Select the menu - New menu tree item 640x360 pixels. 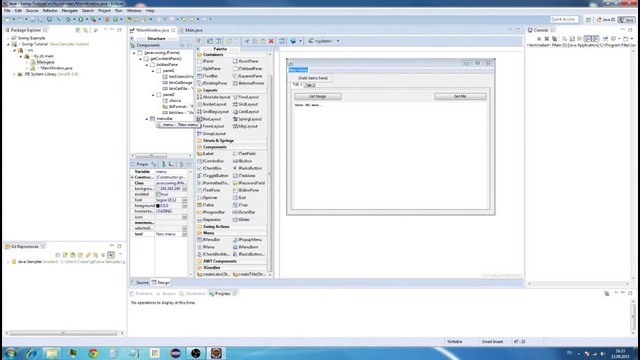click(178, 125)
